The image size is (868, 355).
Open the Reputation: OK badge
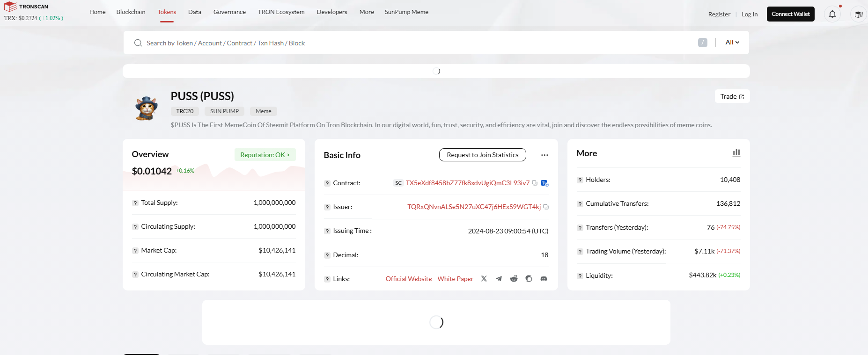pos(265,155)
